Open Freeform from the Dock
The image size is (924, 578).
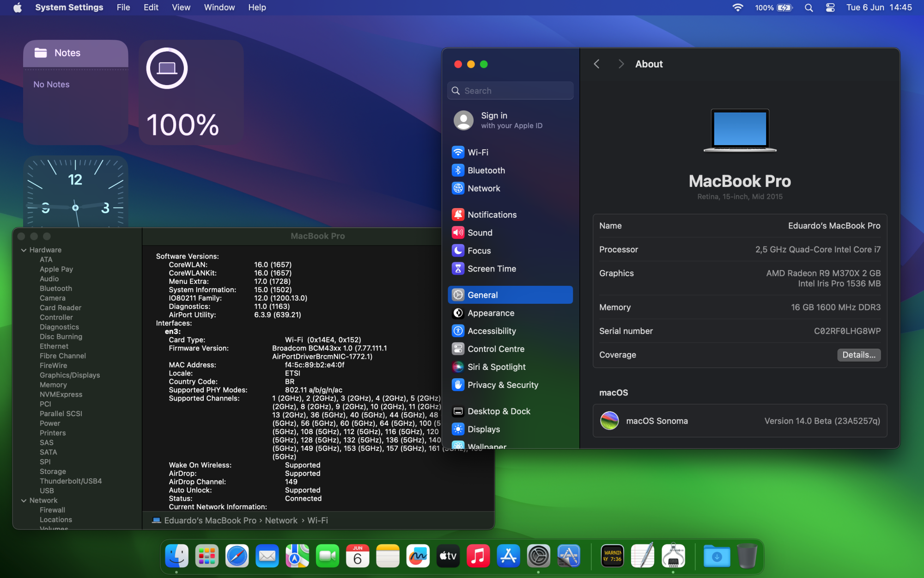(x=418, y=556)
